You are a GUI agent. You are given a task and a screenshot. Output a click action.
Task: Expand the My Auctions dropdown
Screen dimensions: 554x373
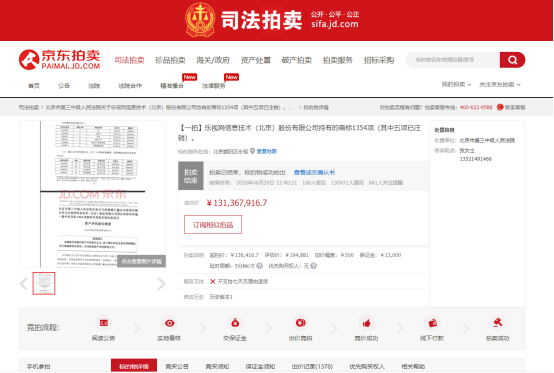(x=456, y=84)
